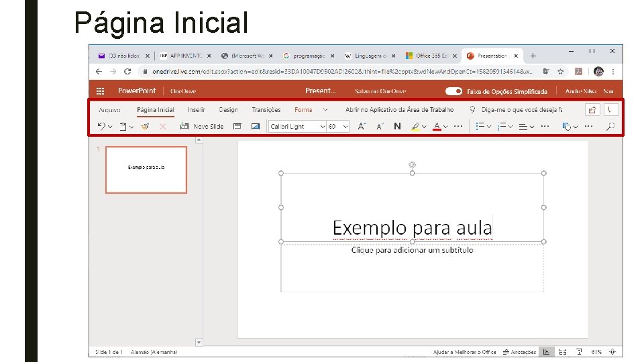Bookmark page with star icon
This screenshot has width=644, height=362.
(x=561, y=72)
